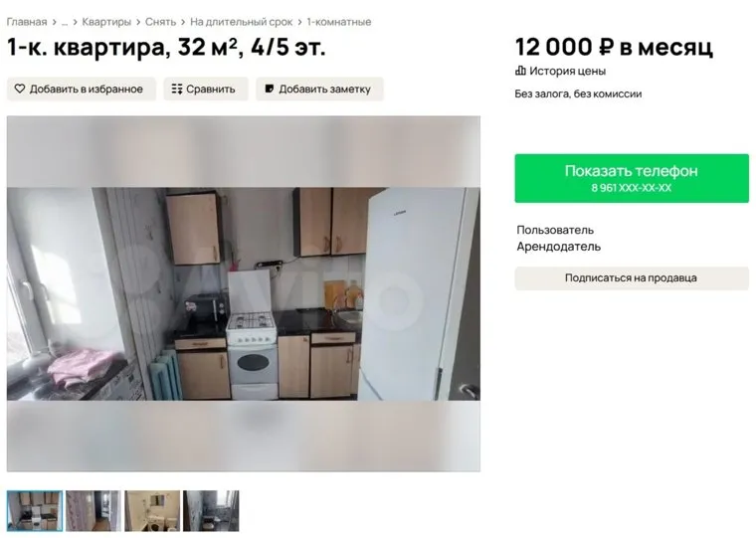
Task: Open the История цены link
Action: [x=567, y=71]
